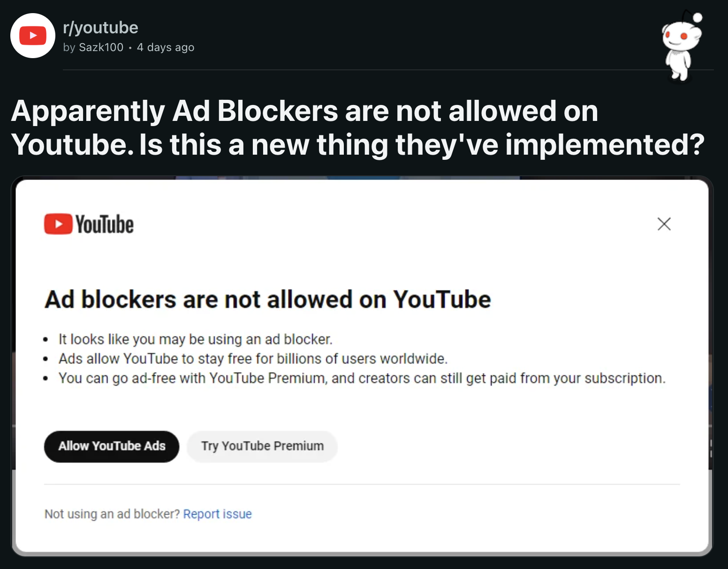Screen dimensions: 728x569
Task: Open the r/youtube subreddit name link
Action: tap(100, 28)
